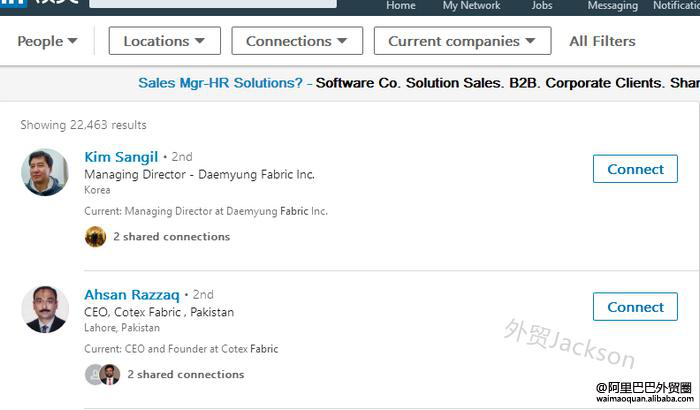Image resolution: width=700 pixels, height=410 pixels.
Task: Open Notifications from top navigation
Action: [x=676, y=5]
